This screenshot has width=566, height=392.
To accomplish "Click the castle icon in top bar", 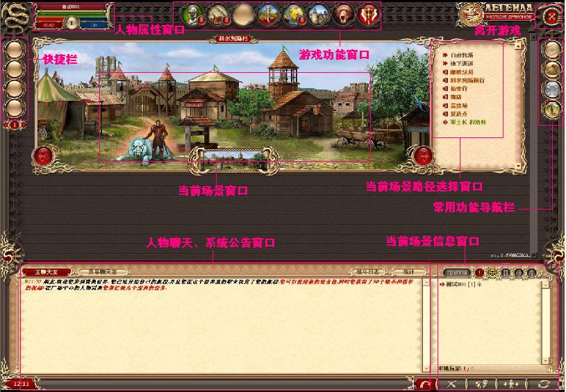I will point(319,15).
